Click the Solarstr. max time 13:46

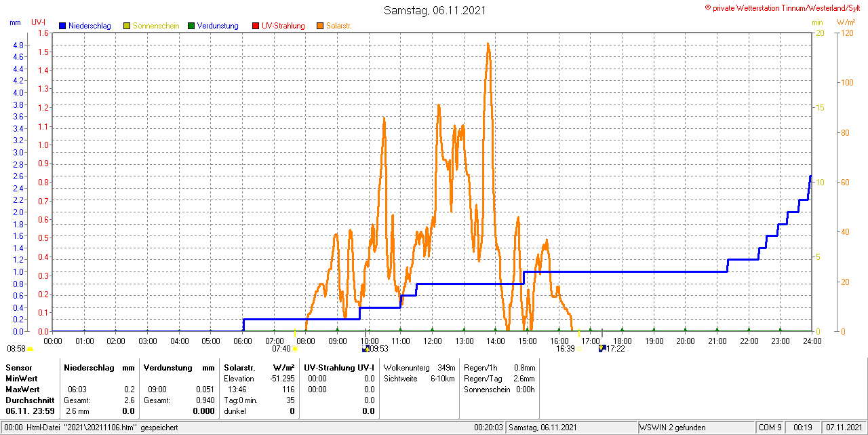coord(237,390)
